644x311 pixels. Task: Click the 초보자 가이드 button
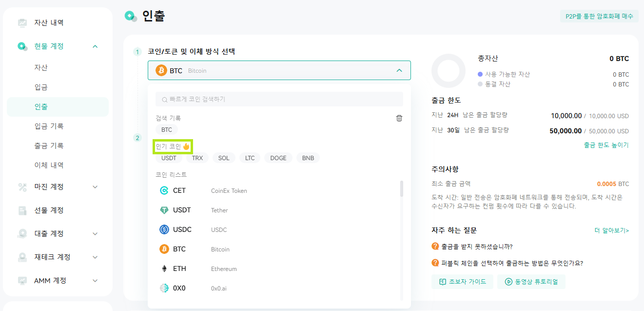click(462, 282)
